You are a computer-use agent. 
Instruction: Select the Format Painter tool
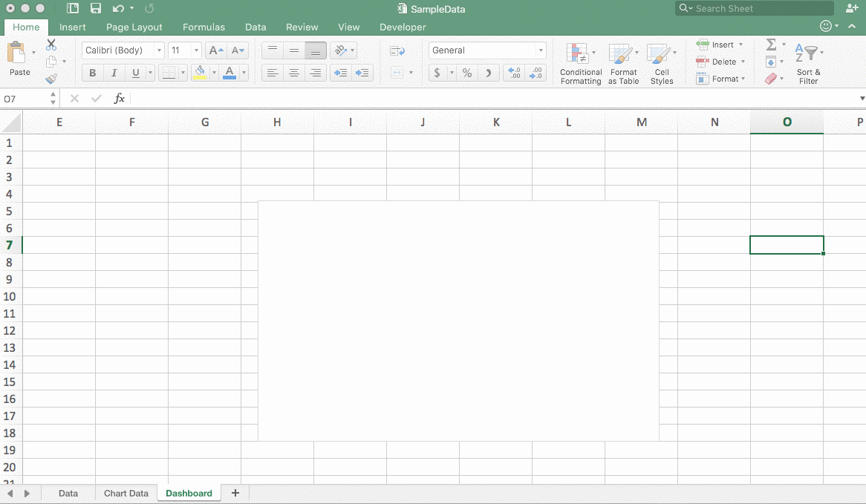52,78
